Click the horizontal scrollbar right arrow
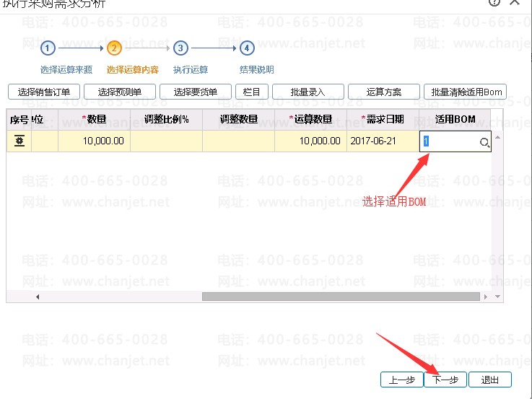532x399 pixels. (486, 297)
